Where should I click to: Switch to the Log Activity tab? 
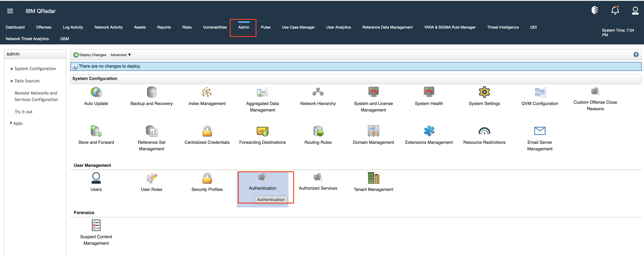(73, 27)
